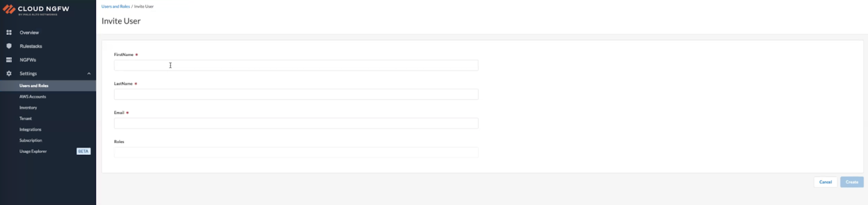The width and height of the screenshot is (868, 205).
Task: Open the Usage Explorer section
Action: tap(33, 151)
